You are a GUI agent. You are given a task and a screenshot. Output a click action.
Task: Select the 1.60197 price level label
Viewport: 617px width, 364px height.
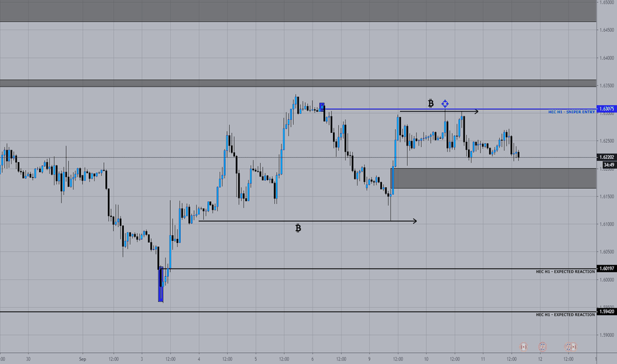[x=606, y=269]
